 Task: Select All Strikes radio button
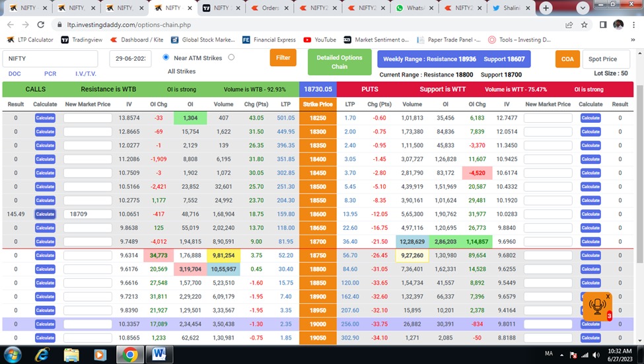coord(231,57)
